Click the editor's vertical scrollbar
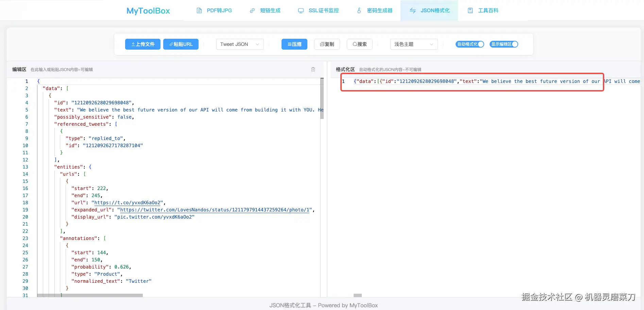Image resolution: width=644 pixels, height=310 pixels. click(322, 99)
